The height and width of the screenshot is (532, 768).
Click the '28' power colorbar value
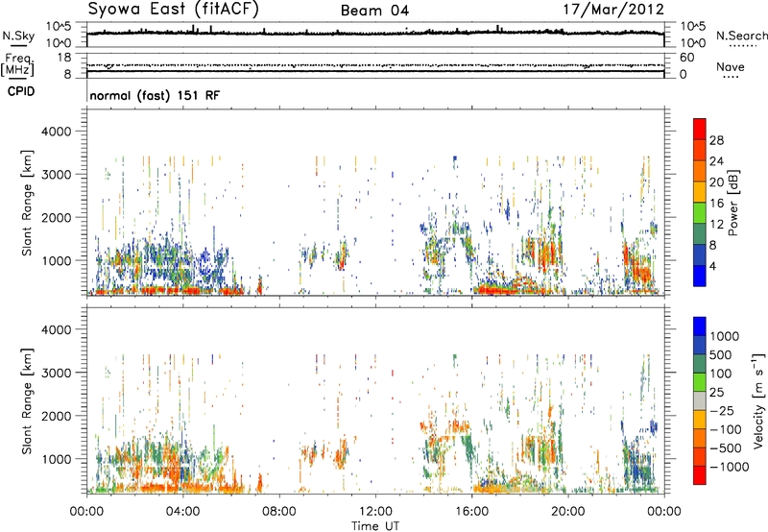point(716,140)
